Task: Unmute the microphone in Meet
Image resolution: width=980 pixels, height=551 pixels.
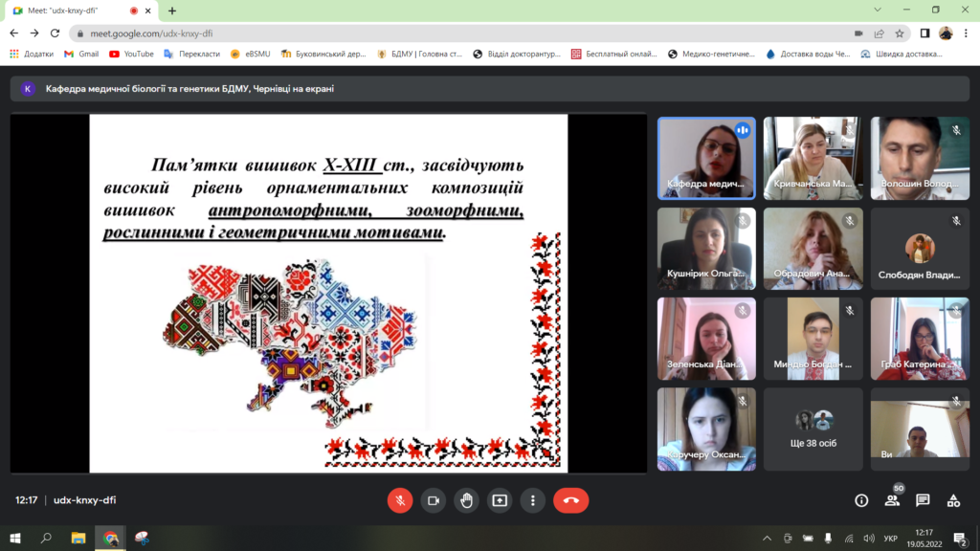Action: coord(400,500)
